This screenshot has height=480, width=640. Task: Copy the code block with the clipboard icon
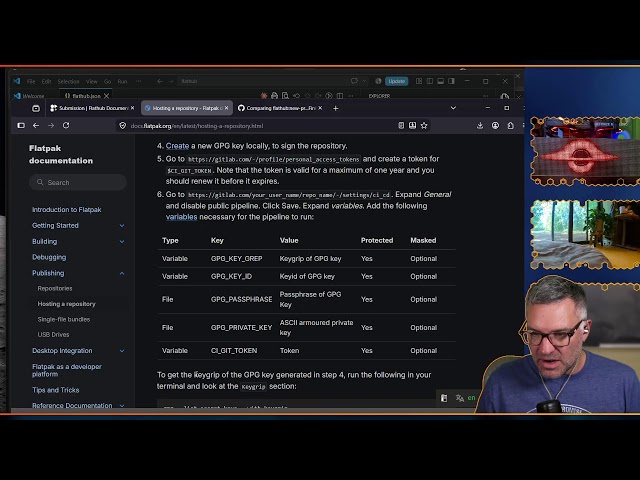pos(444,398)
